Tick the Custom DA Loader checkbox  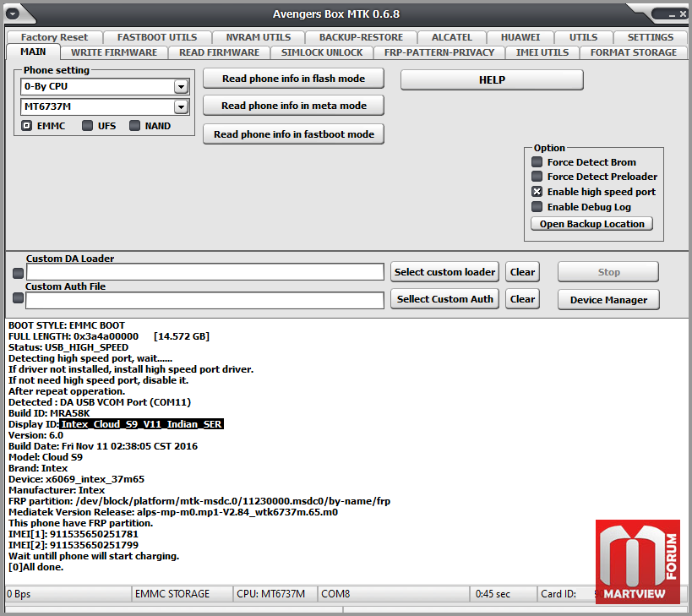18,274
